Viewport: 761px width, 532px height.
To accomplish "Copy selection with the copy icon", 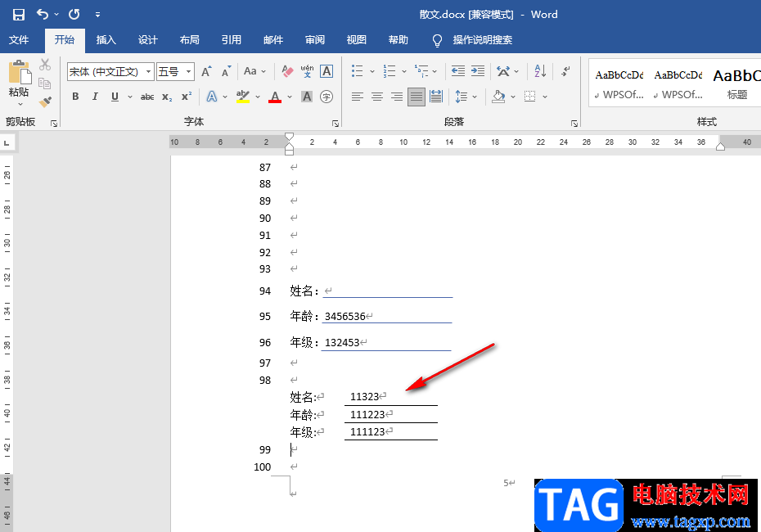I will (45, 83).
